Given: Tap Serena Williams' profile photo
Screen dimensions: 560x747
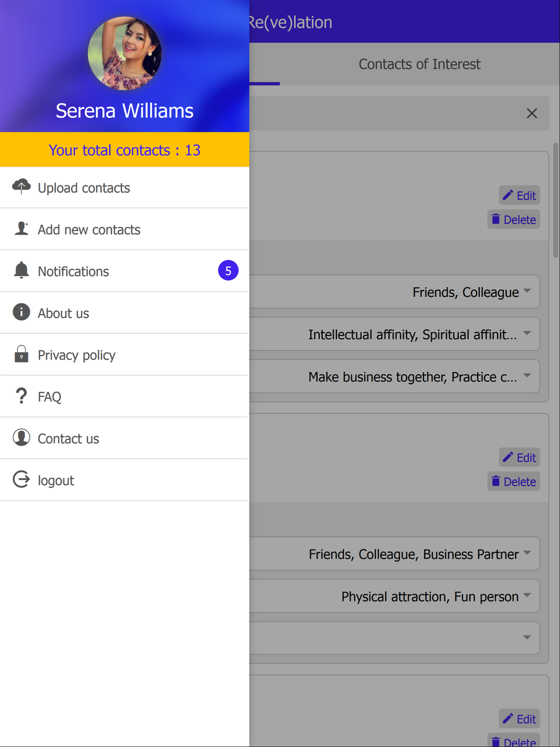Looking at the screenshot, I should pos(124,54).
